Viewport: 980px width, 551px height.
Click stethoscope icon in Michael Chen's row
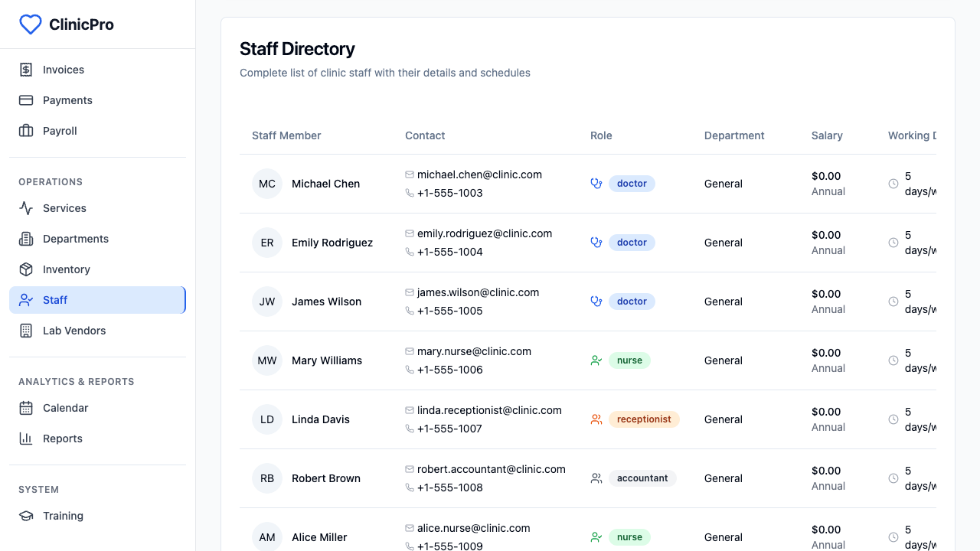(x=596, y=184)
